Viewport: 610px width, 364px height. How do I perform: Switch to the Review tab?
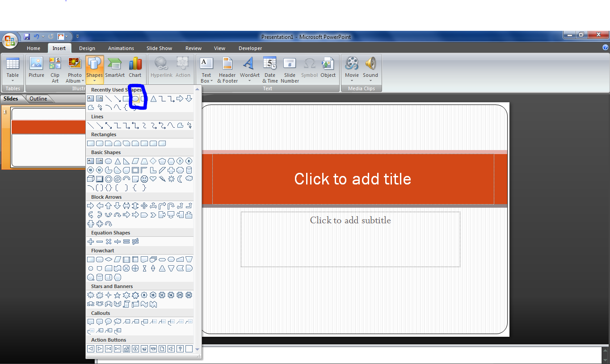194,48
